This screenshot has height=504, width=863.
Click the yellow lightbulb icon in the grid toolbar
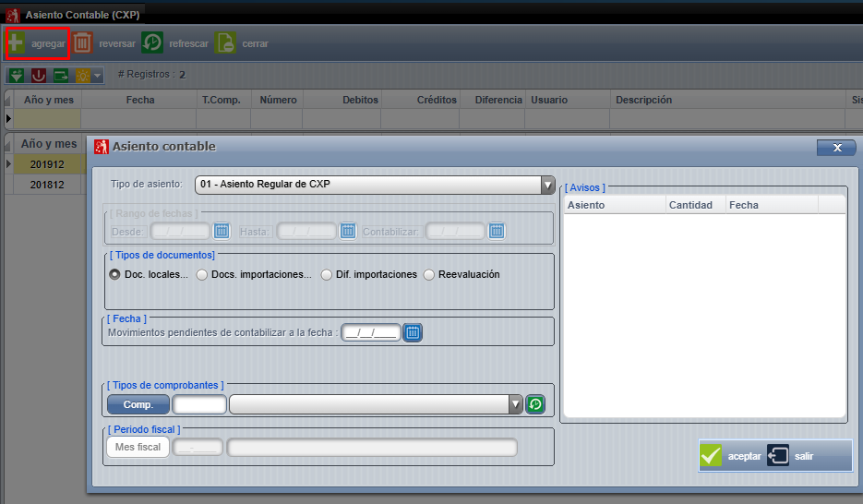(x=82, y=76)
